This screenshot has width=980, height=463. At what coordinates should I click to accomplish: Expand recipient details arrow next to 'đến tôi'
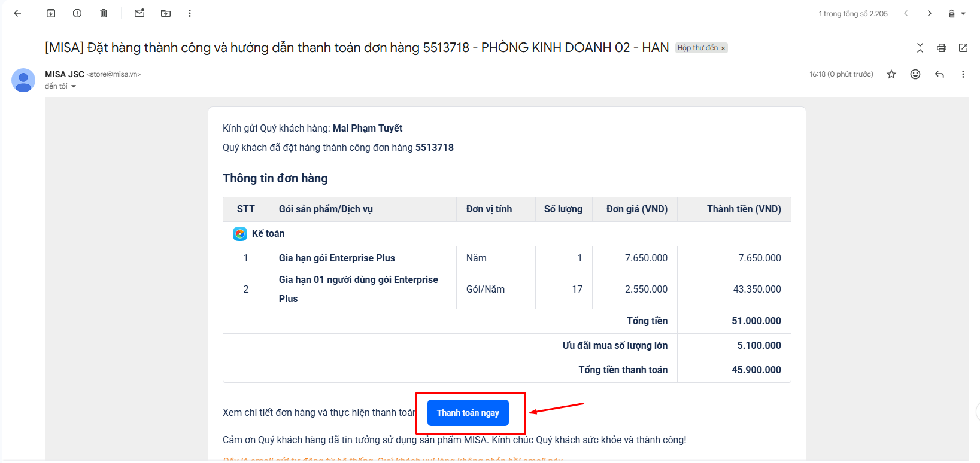tap(74, 87)
